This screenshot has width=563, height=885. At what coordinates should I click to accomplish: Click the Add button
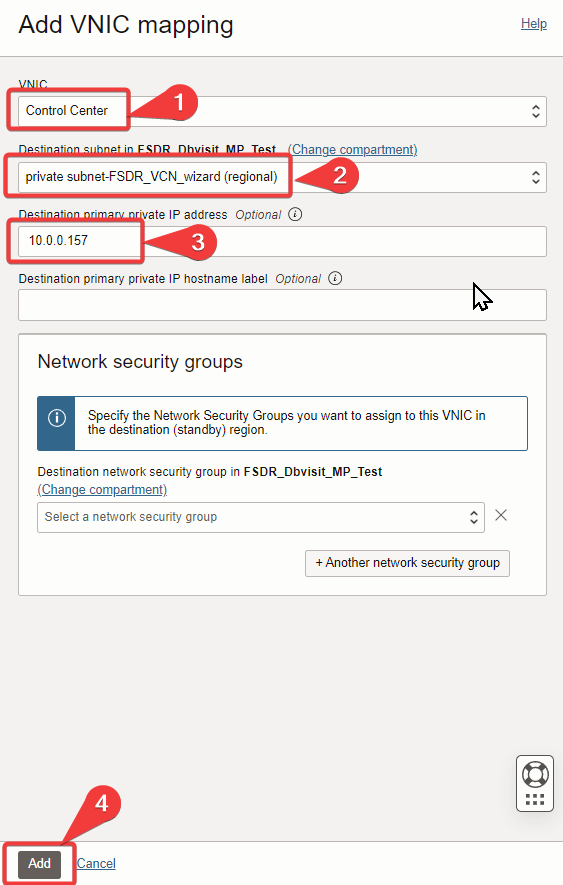40,864
